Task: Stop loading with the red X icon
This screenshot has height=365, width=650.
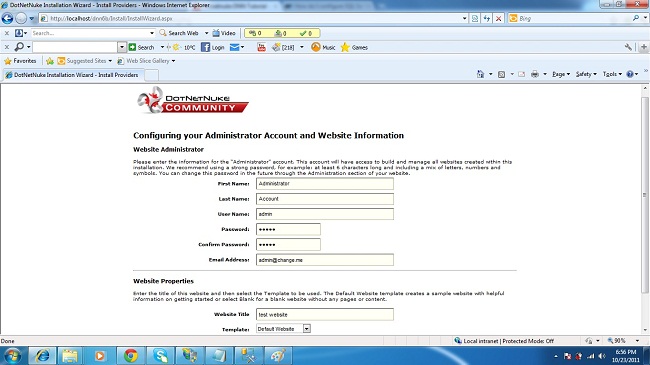Action: click(x=498, y=19)
